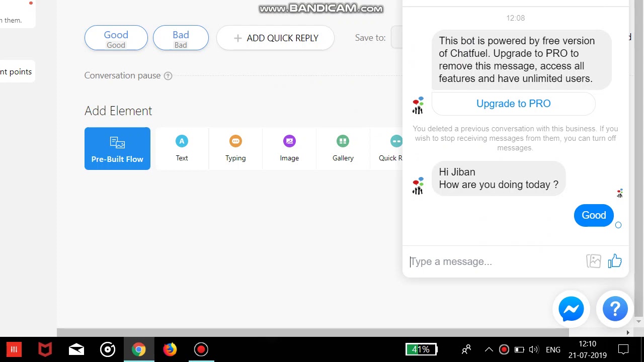Screen dimensions: 644x362
Task: Send a thumbs-up like in chat
Action: point(615,261)
